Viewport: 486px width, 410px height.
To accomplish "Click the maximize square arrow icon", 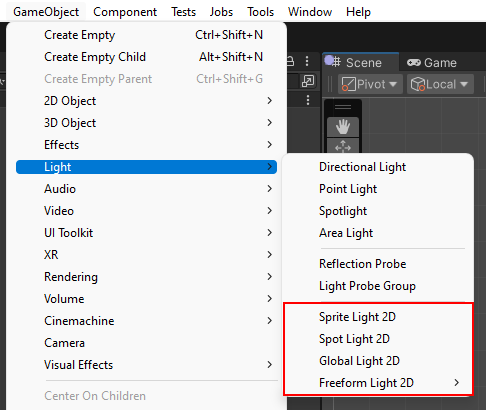I will (x=307, y=81).
